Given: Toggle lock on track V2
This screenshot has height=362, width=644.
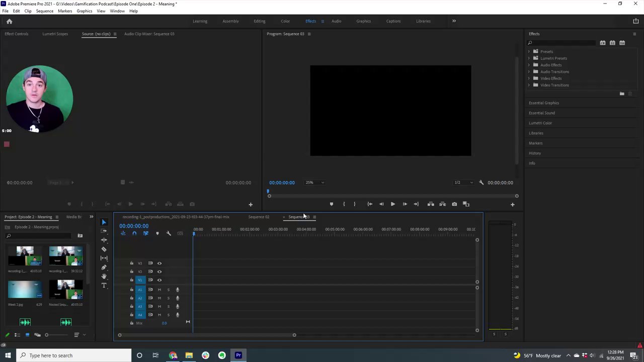Looking at the screenshot, I should [132, 271].
